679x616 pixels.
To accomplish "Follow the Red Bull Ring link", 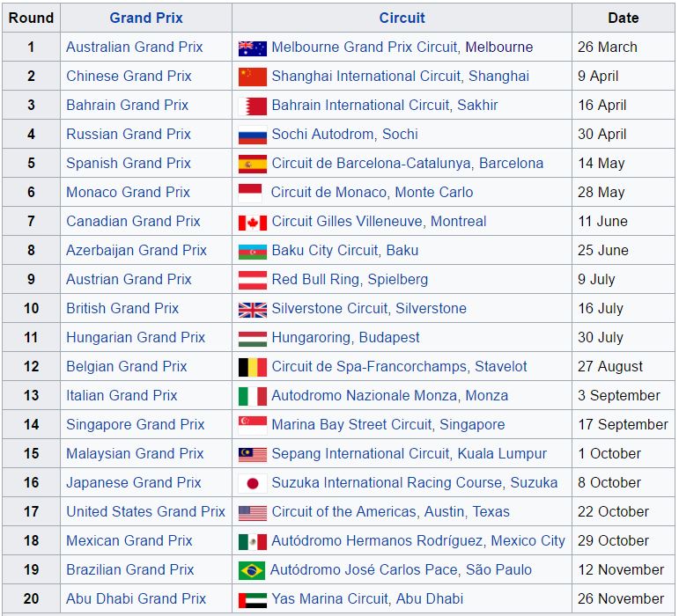I will point(315,279).
